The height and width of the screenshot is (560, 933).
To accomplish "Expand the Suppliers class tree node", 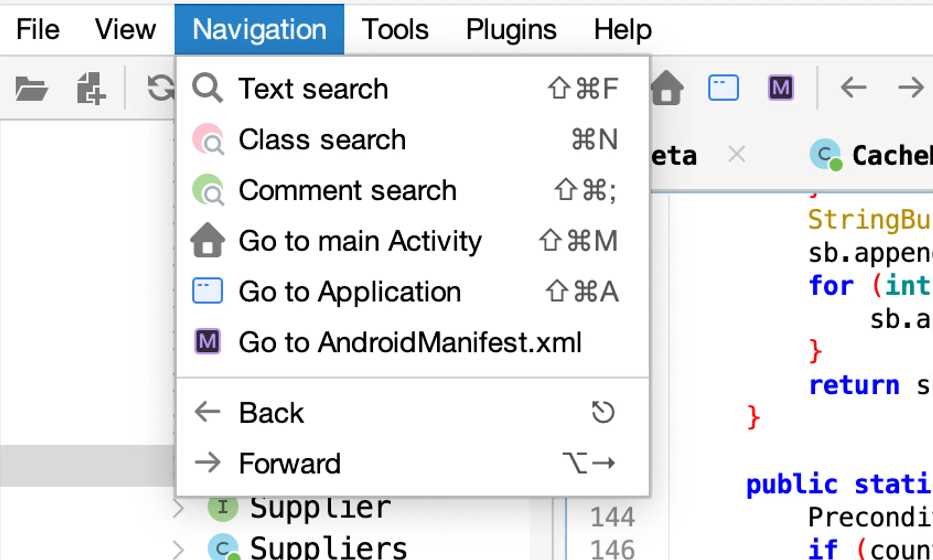I will pos(179,549).
